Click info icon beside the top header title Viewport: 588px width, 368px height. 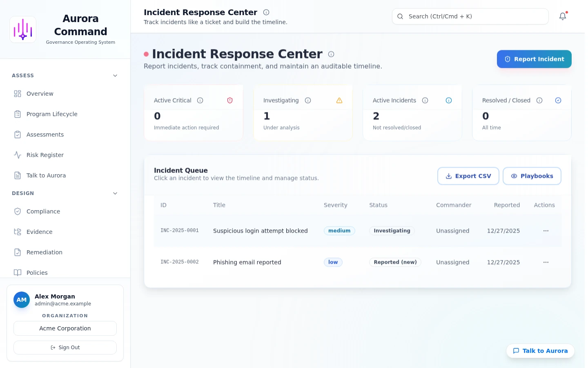(266, 12)
